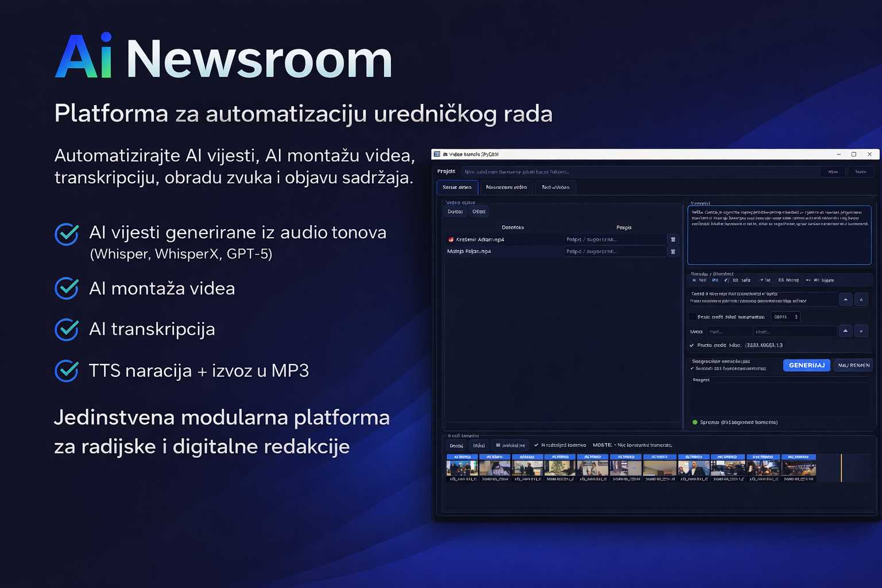
Task: Toggle the AI redoslijed kadrova checkbox
Action: point(535,445)
